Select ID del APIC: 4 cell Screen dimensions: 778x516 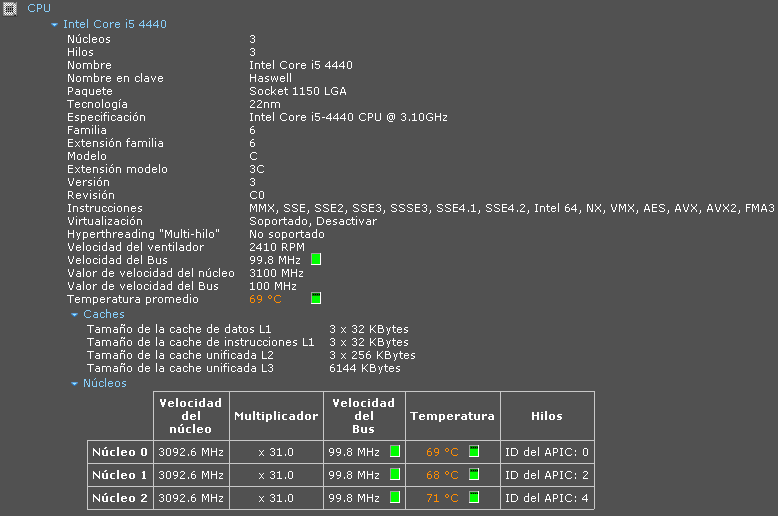(x=547, y=498)
